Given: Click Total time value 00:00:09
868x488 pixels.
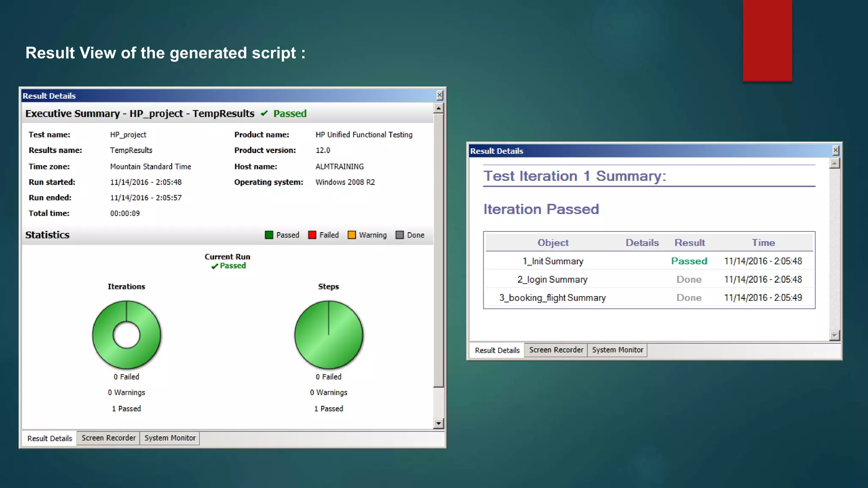Looking at the screenshot, I should click(x=125, y=213).
